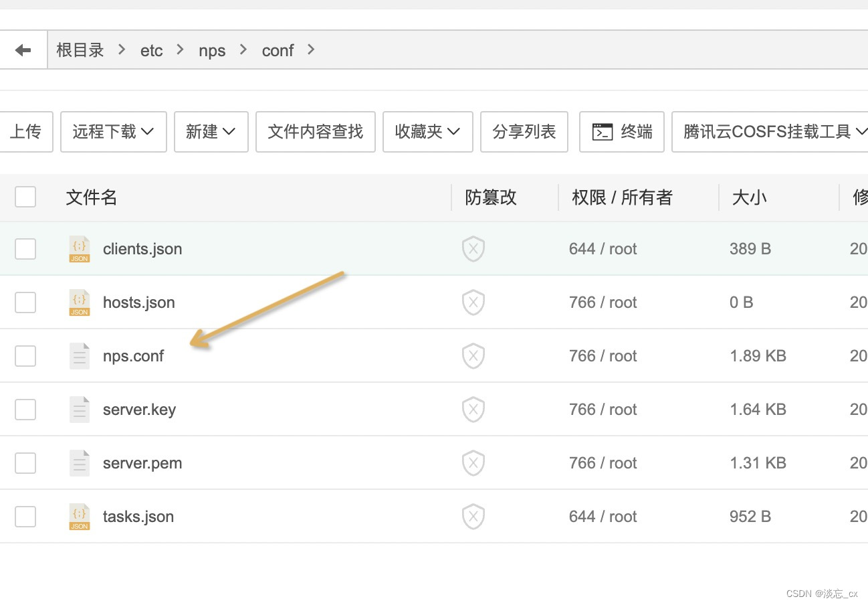Expand the chevron after 根目录
This screenshot has height=605, width=868.
[122, 50]
